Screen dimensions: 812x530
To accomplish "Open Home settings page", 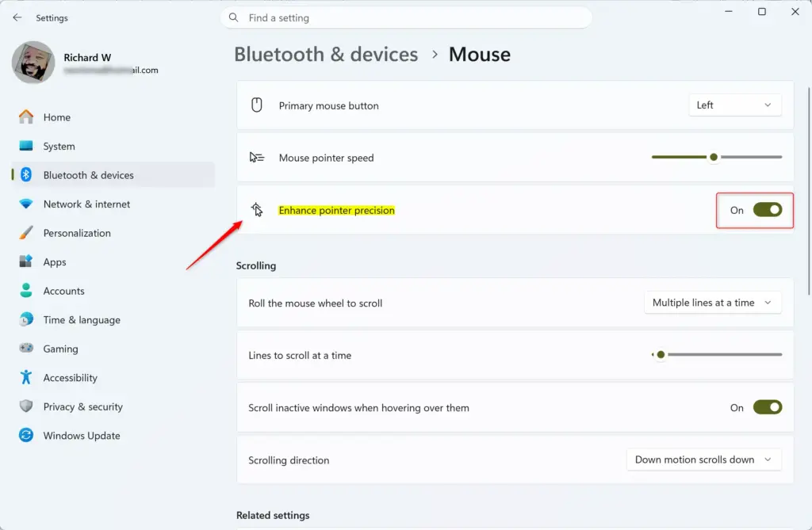I will coord(113,117).
